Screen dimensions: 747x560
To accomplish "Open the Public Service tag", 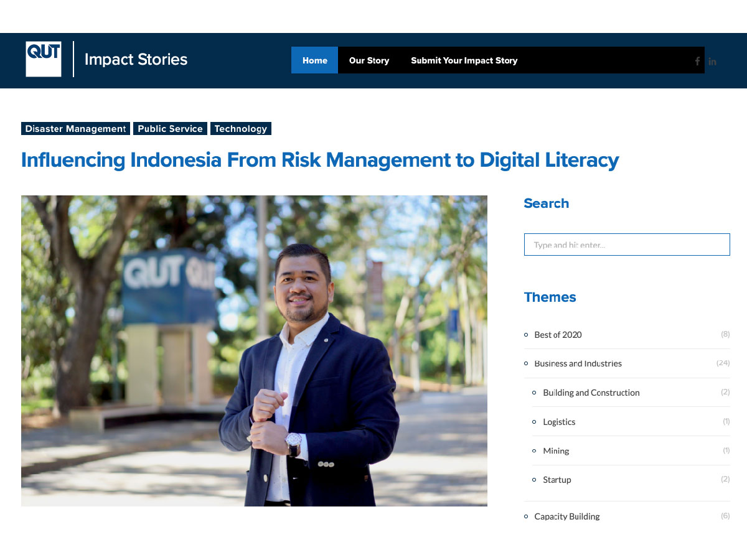I will pos(170,129).
